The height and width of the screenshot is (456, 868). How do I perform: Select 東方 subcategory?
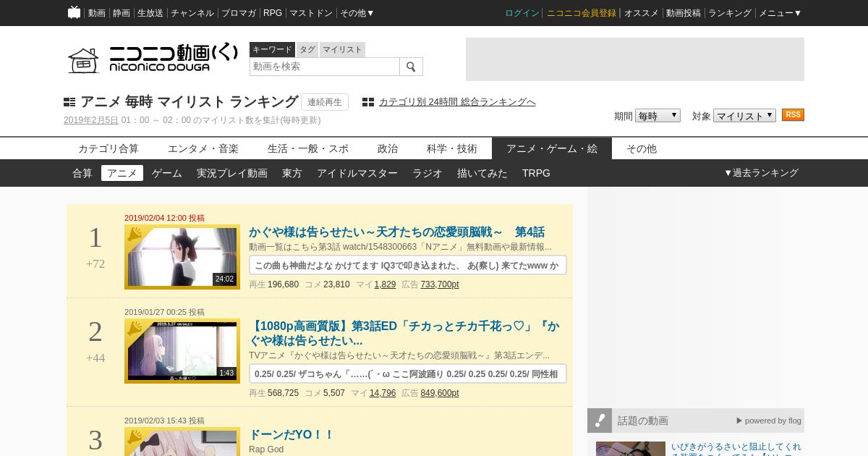coord(292,173)
